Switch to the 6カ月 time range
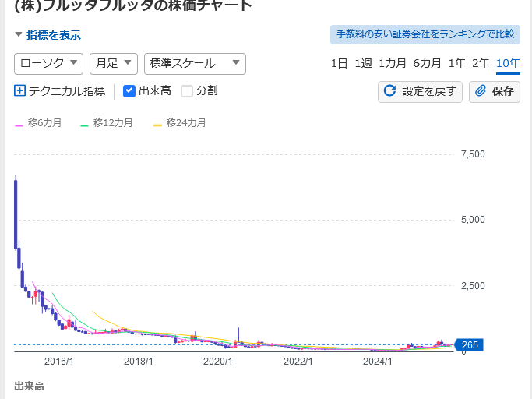532x399 pixels. pos(427,64)
